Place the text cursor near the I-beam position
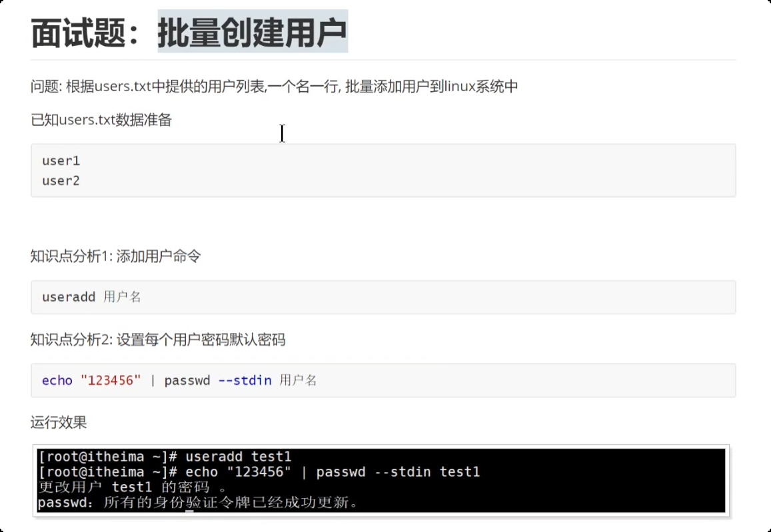This screenshot has height=532, width=771. coord(282,133)
